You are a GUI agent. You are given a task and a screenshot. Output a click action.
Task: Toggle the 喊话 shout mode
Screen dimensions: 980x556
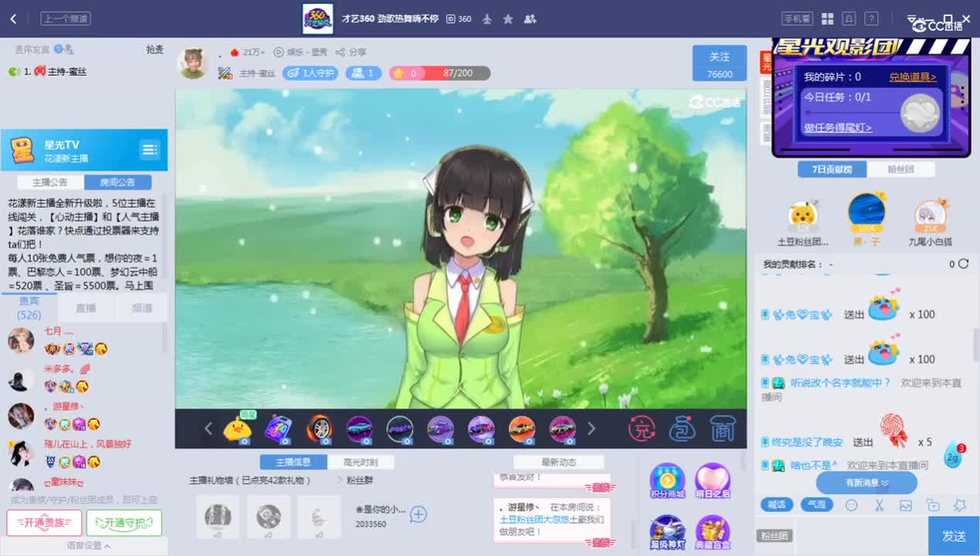tap(777, 505)
